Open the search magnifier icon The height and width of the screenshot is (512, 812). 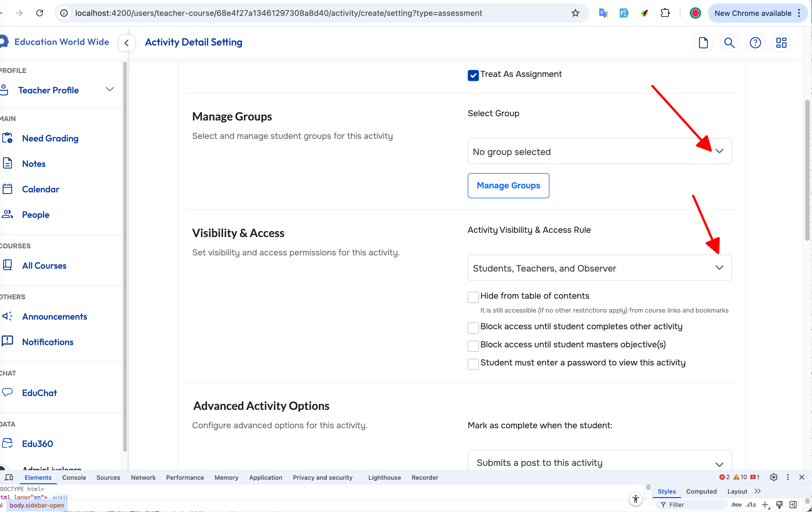(x=729, y=43)
